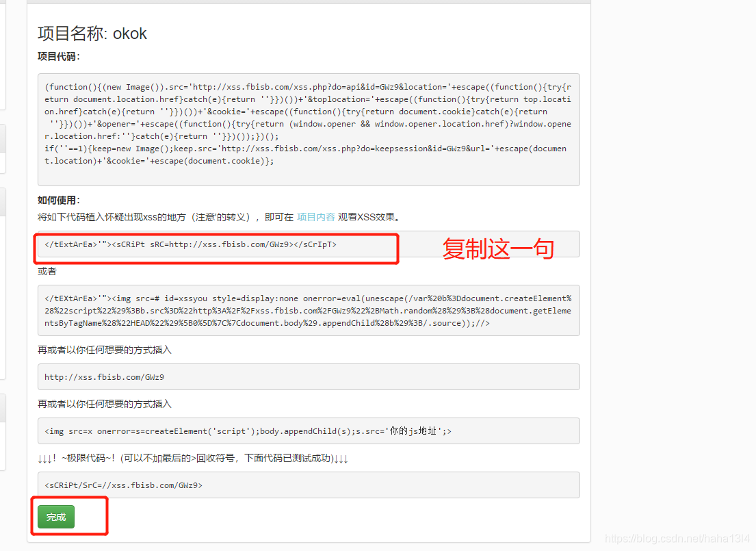Click the http://xss.fbisb.com/GWz9 URL box
This screenshot has height=551, width=756.
point(309,377)
